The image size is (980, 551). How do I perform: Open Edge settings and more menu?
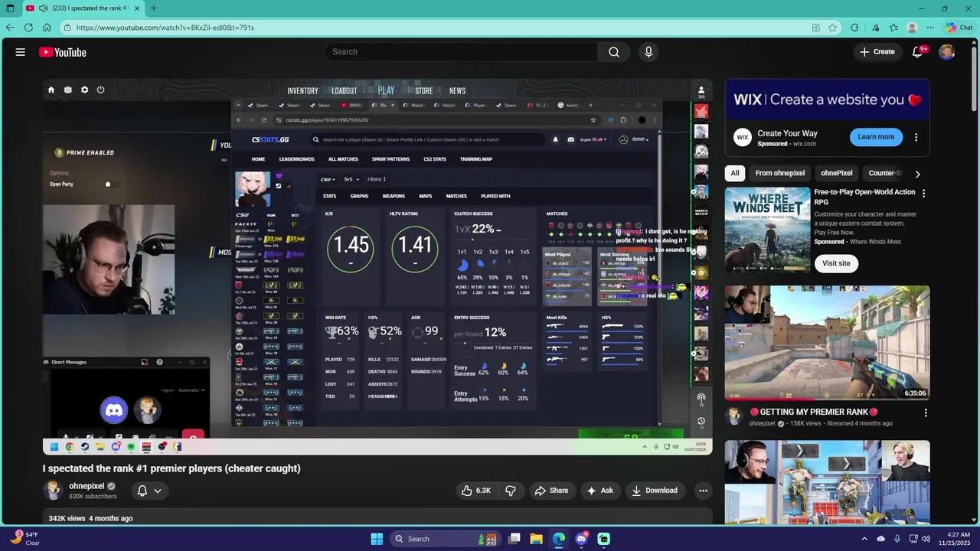click(x=930, y=28)
